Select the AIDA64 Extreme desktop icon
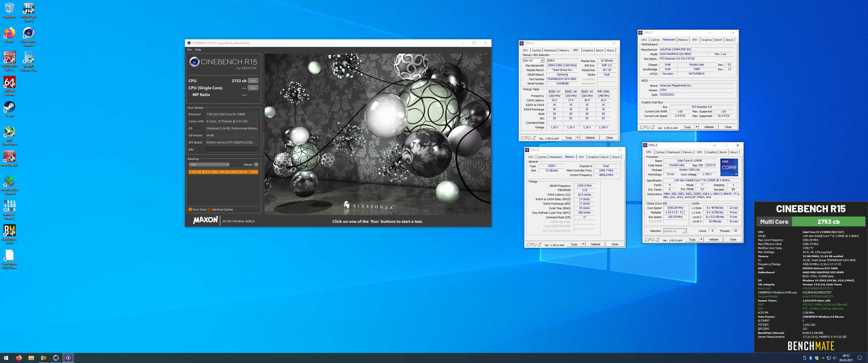The image size is (868, 363). coord(9,86)
